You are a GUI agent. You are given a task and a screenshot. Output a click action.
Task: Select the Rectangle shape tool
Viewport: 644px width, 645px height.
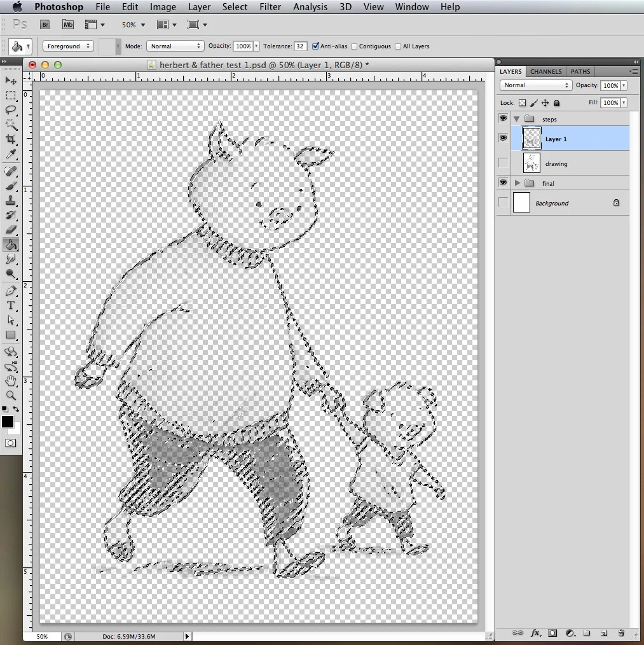11,335
